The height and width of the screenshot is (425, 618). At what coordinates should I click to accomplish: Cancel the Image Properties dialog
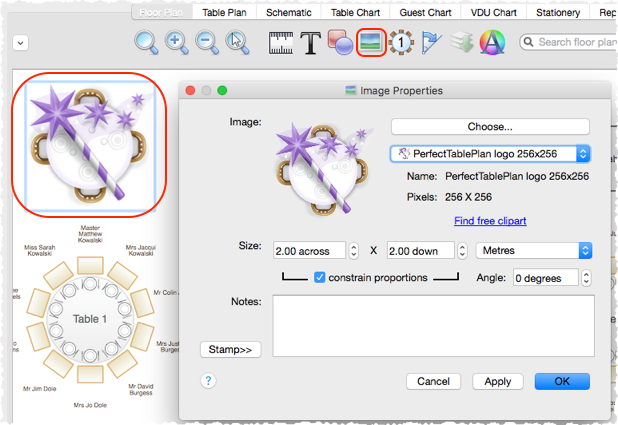pyautogui.click(x=433, y=381)
